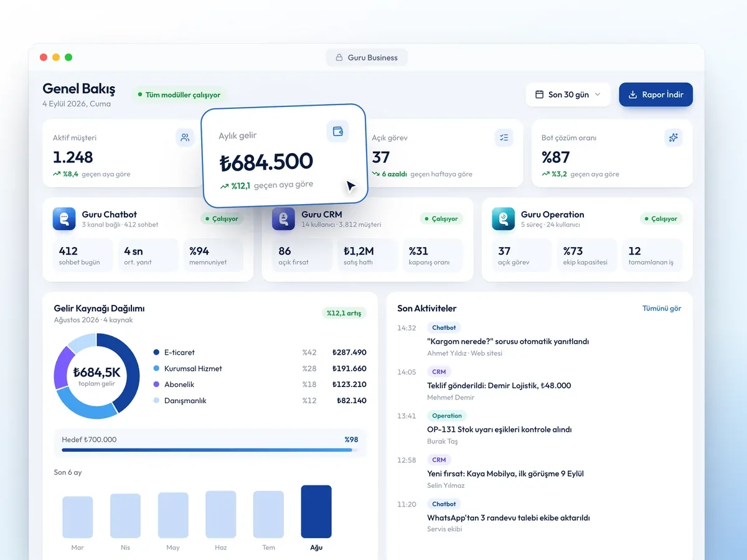
Task: Click the calendar icon in the date filter
Action: 539,95
